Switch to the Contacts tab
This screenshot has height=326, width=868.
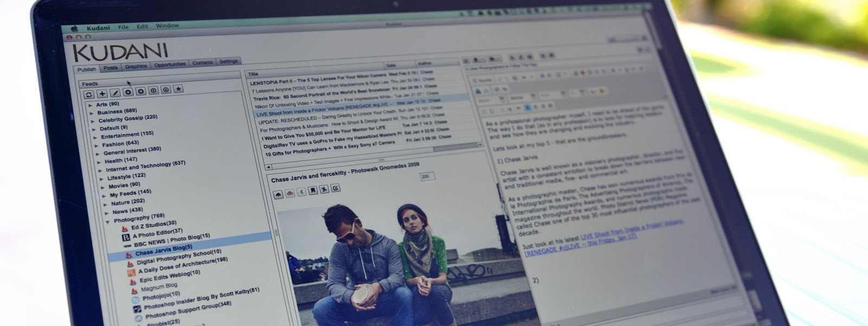(x=202, y=62)
